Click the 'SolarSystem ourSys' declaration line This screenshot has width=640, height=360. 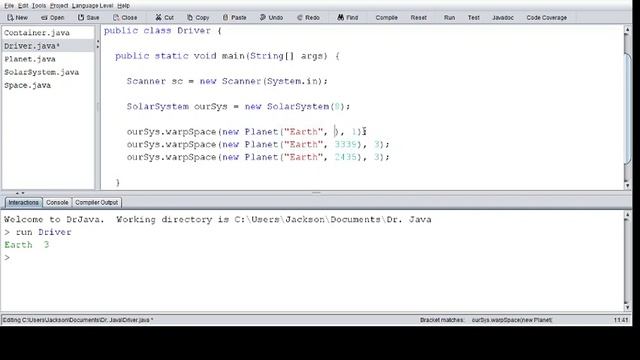pyautogui.click(x=238, y=106)
